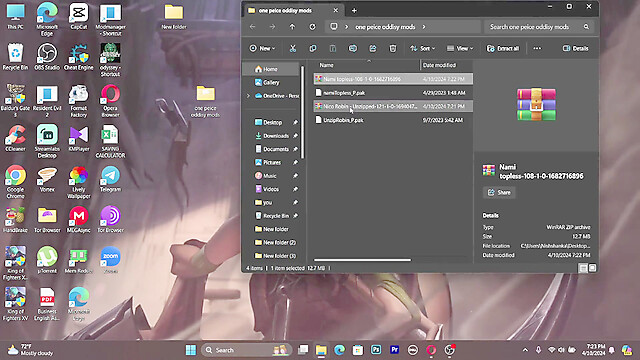The width and height of the screenshot is (640, 360).
Task: Open MEGAsync desktop icon
Action: pos(79,220)
